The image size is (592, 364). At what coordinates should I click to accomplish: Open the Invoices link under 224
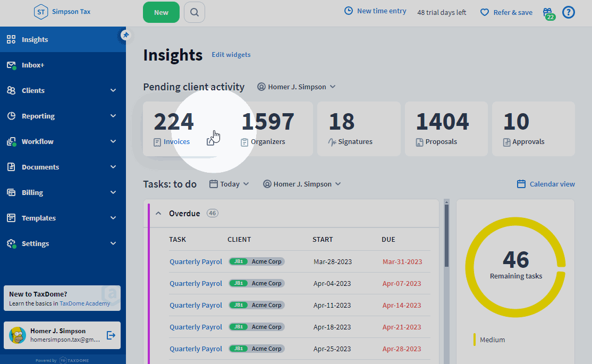pos(176,141)
